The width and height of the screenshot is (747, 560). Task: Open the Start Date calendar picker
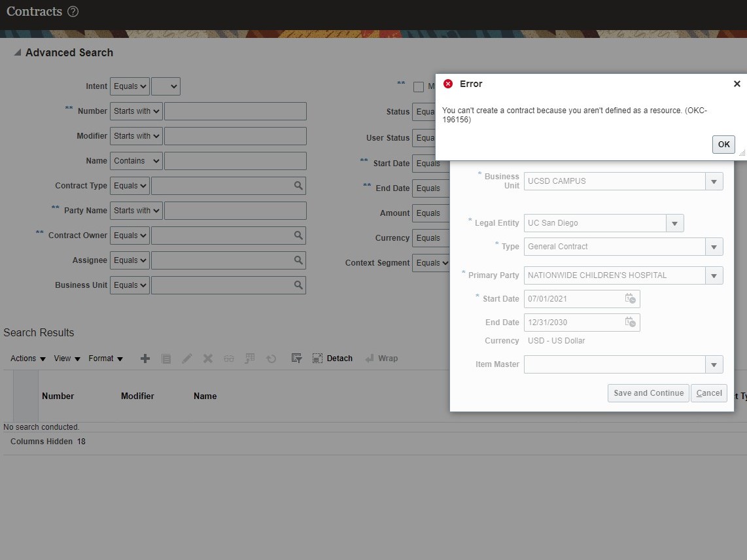pos(631,299)
